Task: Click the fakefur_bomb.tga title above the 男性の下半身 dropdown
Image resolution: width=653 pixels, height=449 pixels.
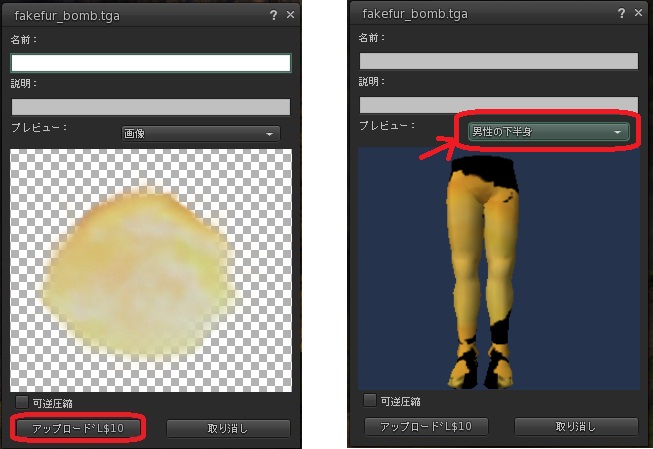Action: click(416, 15)
